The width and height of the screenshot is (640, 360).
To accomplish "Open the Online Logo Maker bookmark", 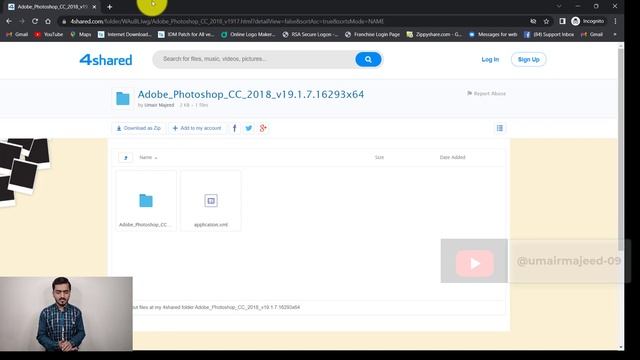I will coord(248,35).
